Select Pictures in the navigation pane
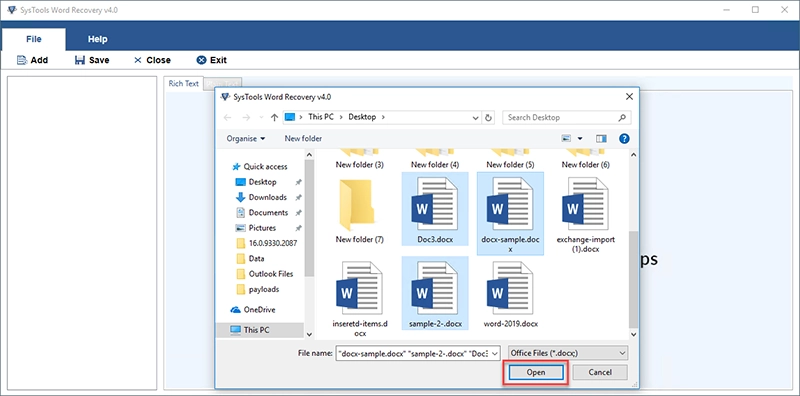The height and width of the screenshot is (396, 800). click(256, 228)
